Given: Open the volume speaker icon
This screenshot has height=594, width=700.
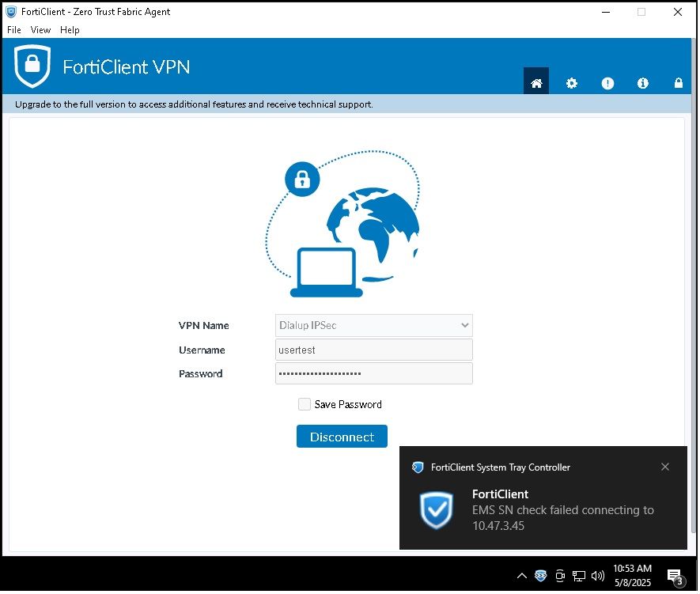Looking at the screenshot, I should point(599,577).
